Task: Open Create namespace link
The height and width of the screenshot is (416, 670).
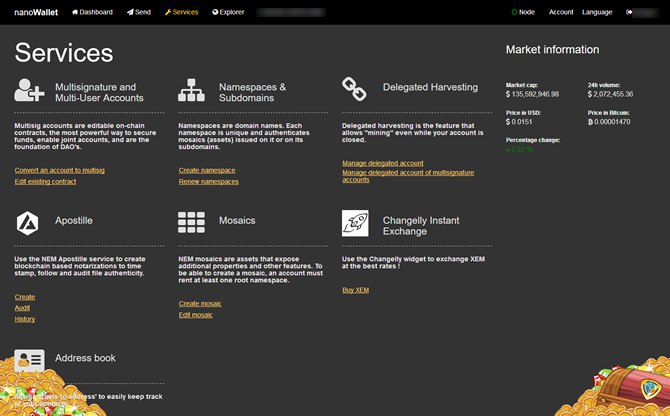Action: click(x=207, y=170)
